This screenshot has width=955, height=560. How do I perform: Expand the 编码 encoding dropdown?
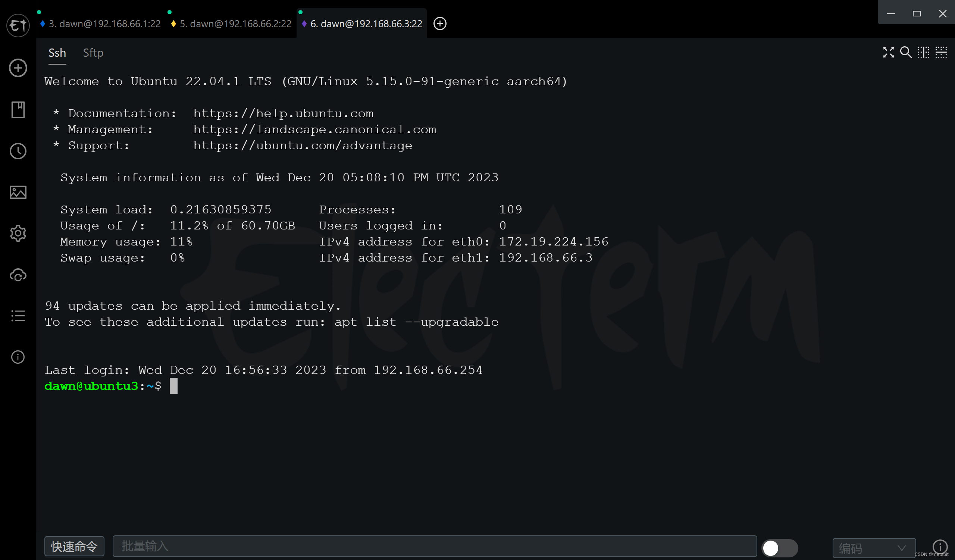click(x=874, y=548)
